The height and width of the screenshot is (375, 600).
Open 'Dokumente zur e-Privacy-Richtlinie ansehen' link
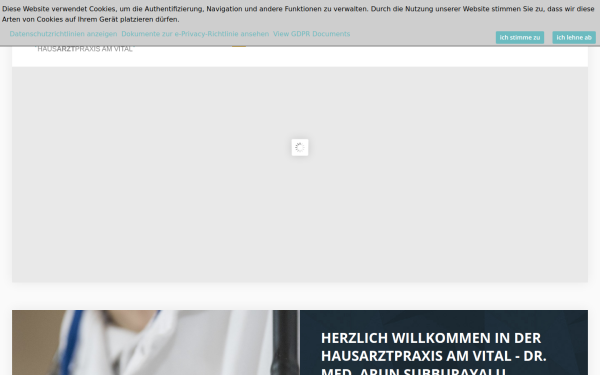point(195,34)
